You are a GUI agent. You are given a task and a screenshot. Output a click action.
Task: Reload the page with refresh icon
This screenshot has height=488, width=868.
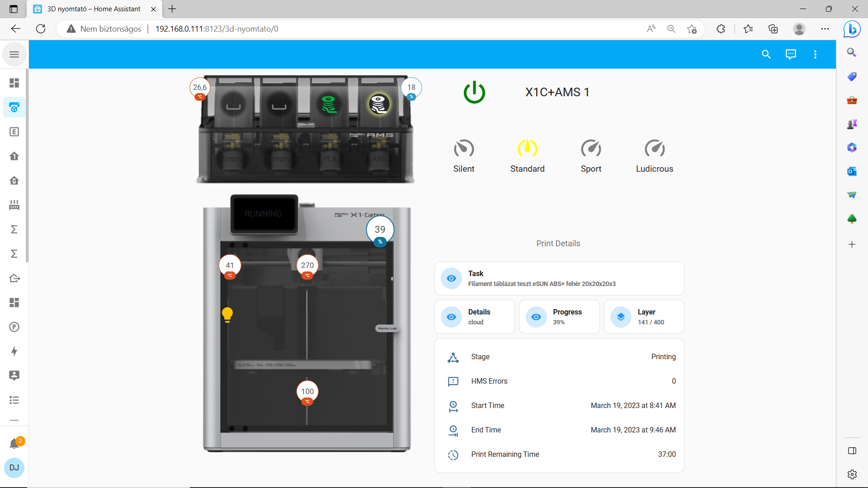point(41,29)
